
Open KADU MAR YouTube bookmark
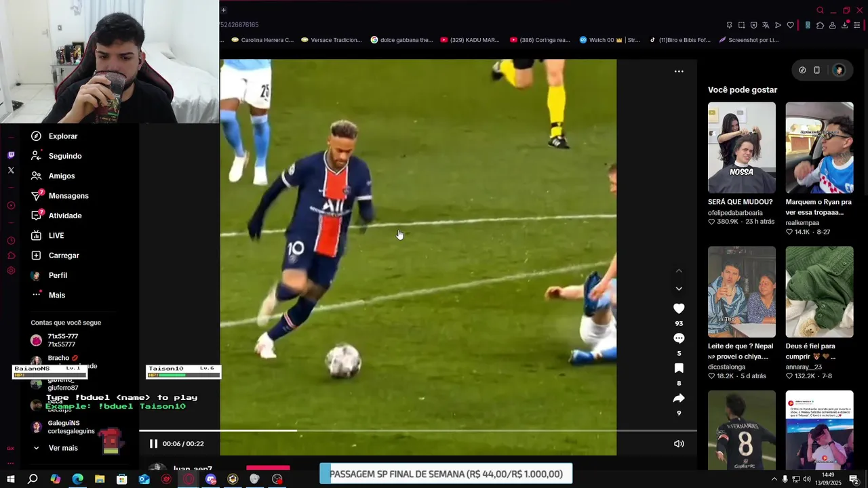pos(470,40)
